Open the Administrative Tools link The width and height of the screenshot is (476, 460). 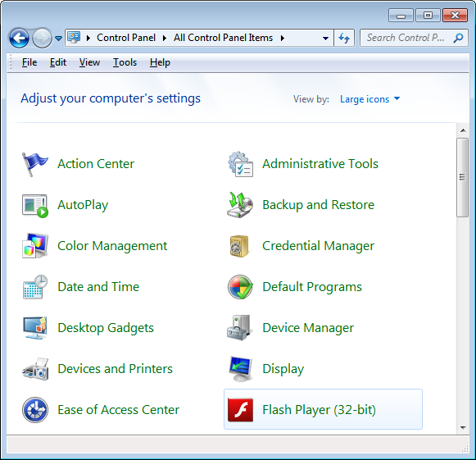320,164
